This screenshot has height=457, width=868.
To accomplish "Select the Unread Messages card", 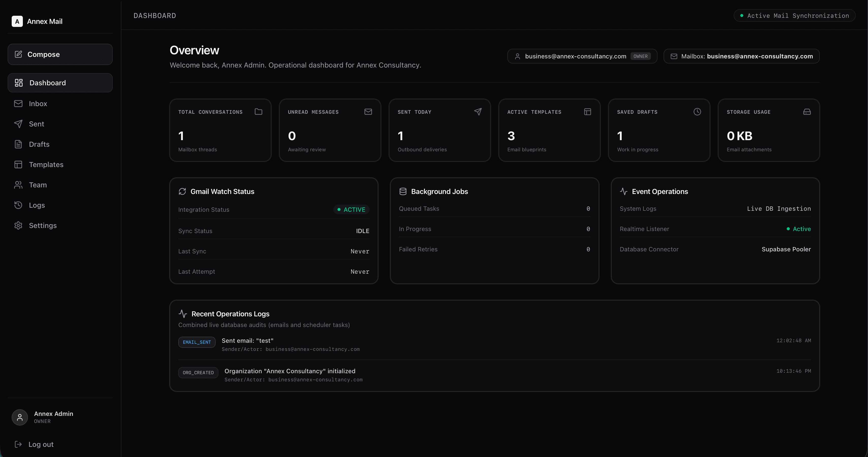I will click(330, 130).
